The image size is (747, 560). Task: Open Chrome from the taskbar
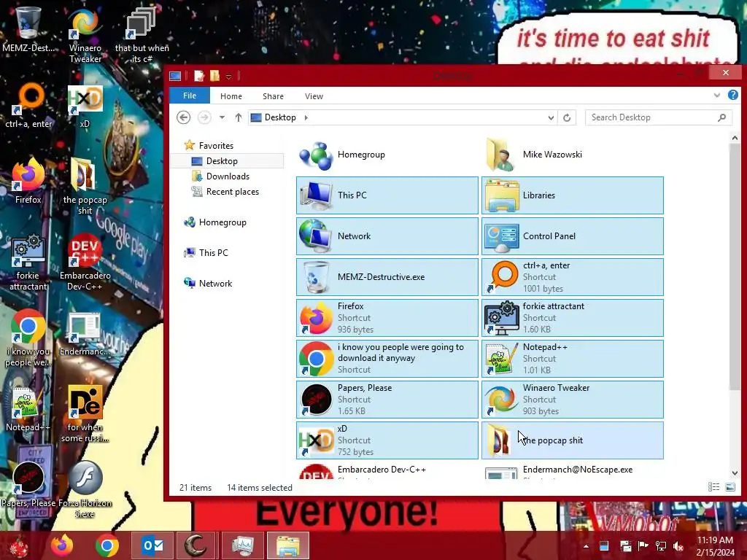[x=107, y=545]
